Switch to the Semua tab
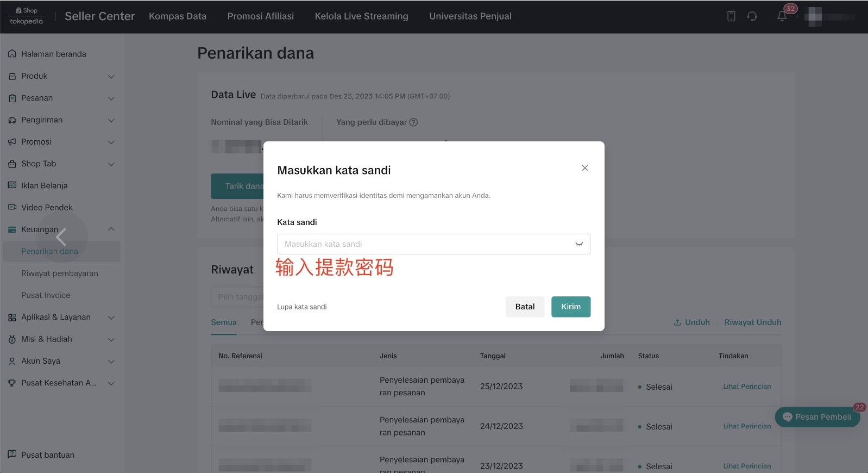This screenshot has height=473, width=868. pyautogui.click(x=224, y=322)
